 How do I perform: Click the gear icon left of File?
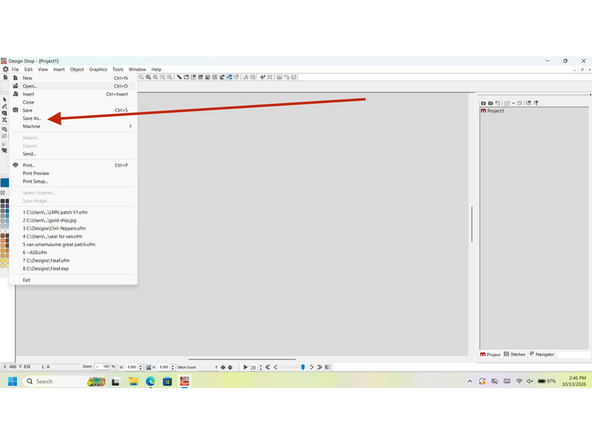pyautogui.click(x=5, y=69)
